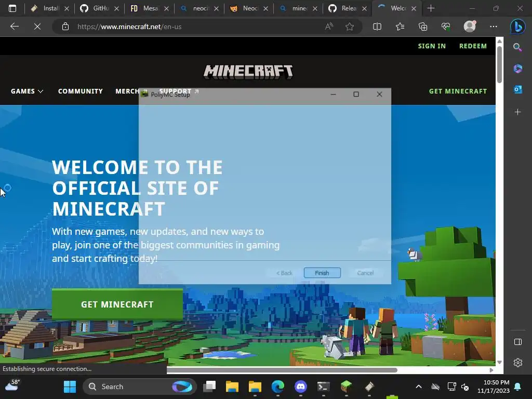Open Outlook in the sidebar
The height and width of the screenshot is (399, 532).
[x=517, y=89]
